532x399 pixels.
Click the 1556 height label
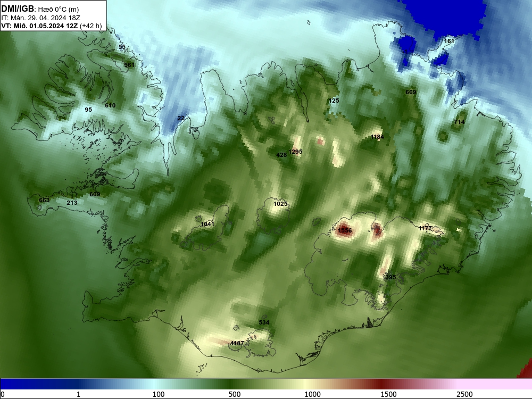click(345, 231)
